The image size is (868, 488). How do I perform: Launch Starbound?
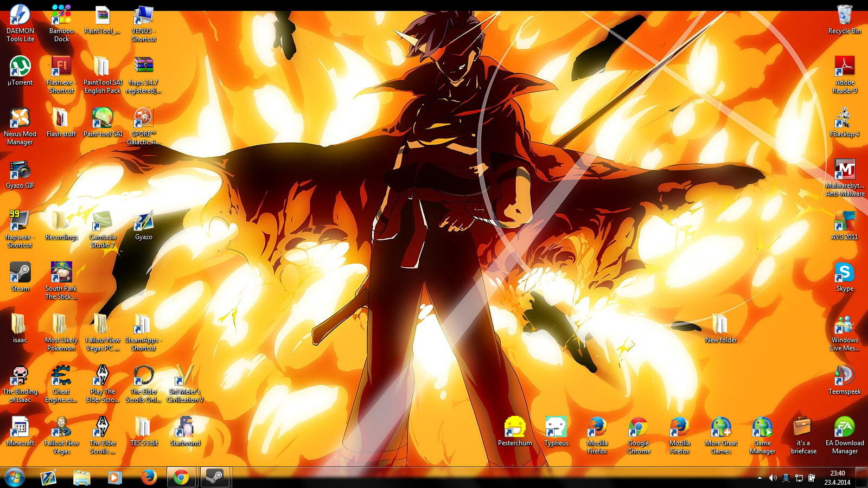click(185, 432)
